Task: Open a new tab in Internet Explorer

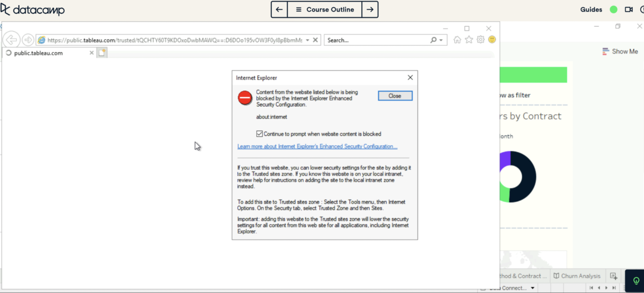Action: click(x=102, y=53)
